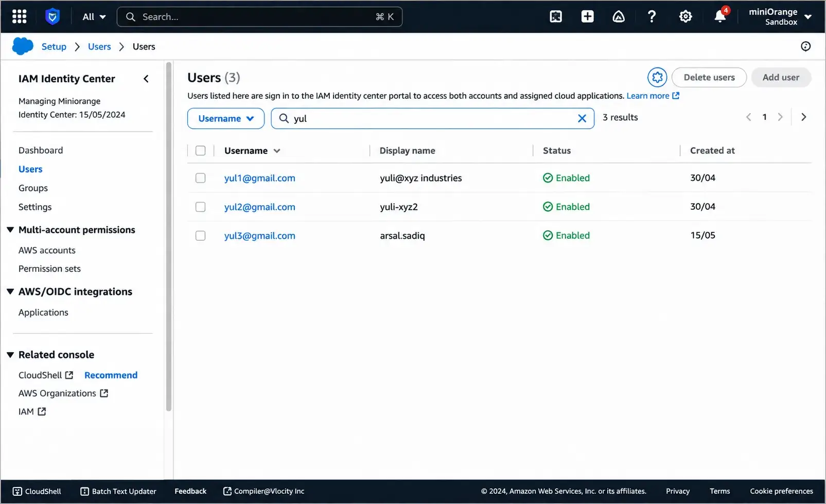This screenshot has height=504, width=826.
Task: Click the Batch Text Updater icon in footer
Action: point(85,491)
